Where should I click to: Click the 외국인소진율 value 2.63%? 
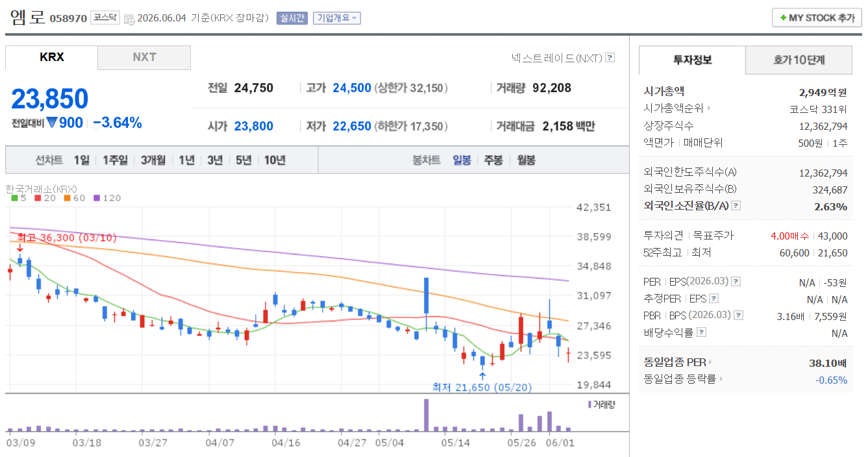(831, 206)
